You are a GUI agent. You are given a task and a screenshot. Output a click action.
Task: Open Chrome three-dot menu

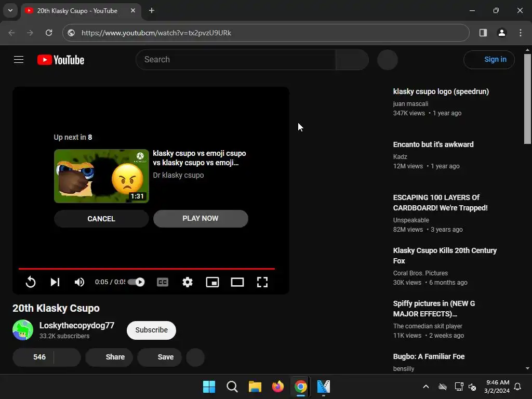click(x=521, y=33)
